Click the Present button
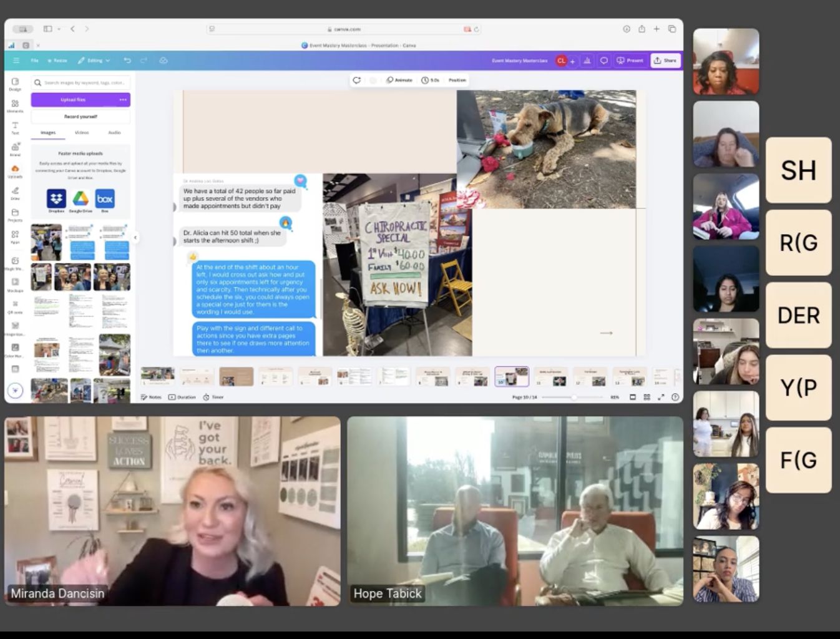The height and width of the screenshot is (639, 840). pos(630,61)
